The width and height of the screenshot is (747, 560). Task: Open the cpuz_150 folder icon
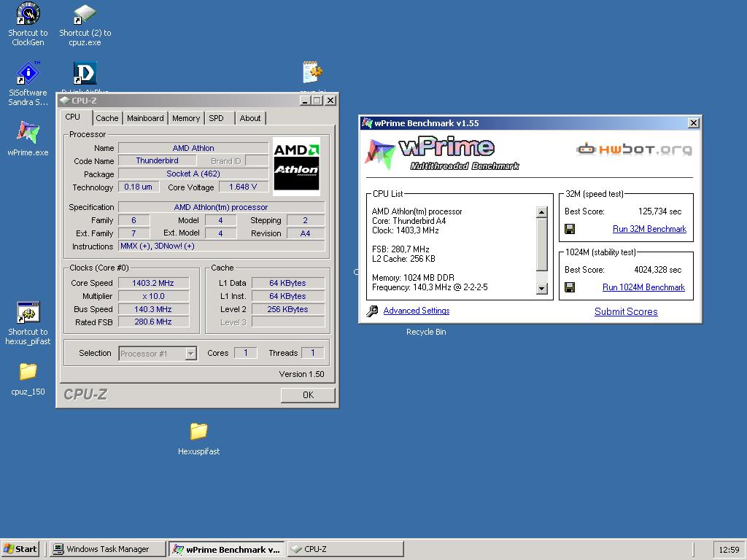click(x=28, y=378)
